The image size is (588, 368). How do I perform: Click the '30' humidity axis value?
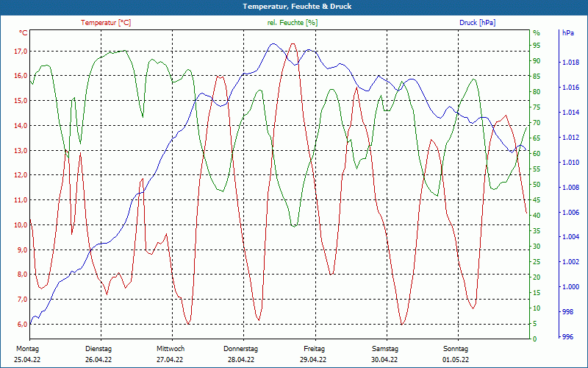pos(537,247)
